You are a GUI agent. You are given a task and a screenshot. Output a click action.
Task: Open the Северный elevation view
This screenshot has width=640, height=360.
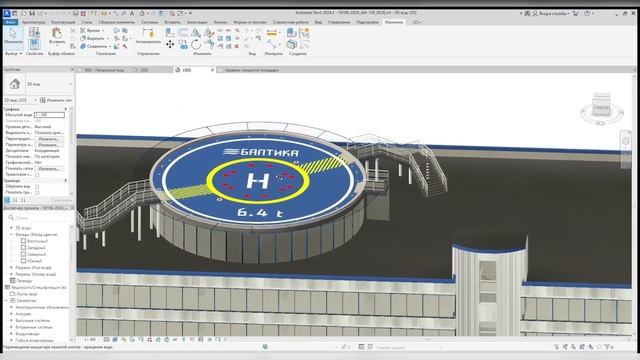click(x=36, y=254)
